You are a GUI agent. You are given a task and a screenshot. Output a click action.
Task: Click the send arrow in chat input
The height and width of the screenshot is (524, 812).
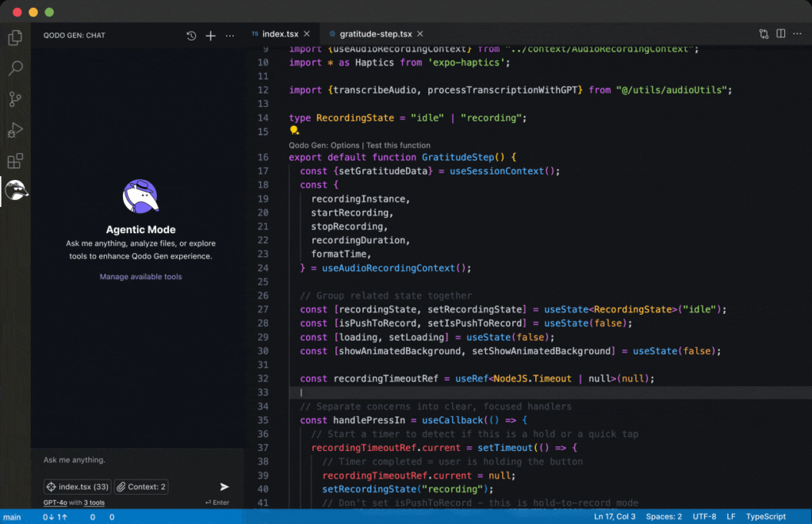click(x=224, y=487)
